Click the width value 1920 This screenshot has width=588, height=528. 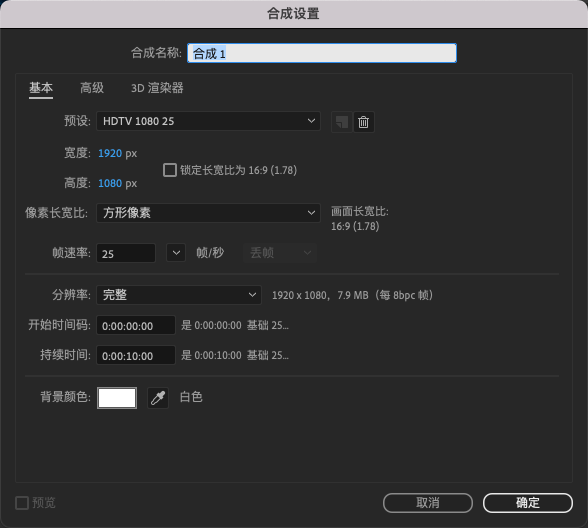pyautogui.click(x=110, y=153)
